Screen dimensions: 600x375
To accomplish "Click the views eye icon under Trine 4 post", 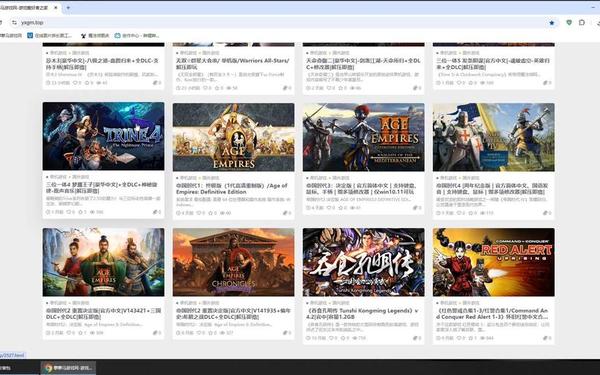I will click(92, 212).
